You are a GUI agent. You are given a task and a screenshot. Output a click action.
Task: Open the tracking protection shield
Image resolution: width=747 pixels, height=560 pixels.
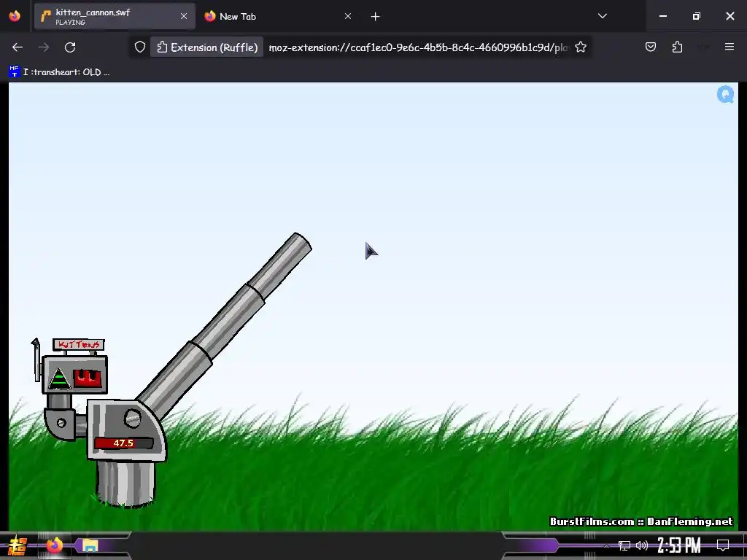click(139, 47)
